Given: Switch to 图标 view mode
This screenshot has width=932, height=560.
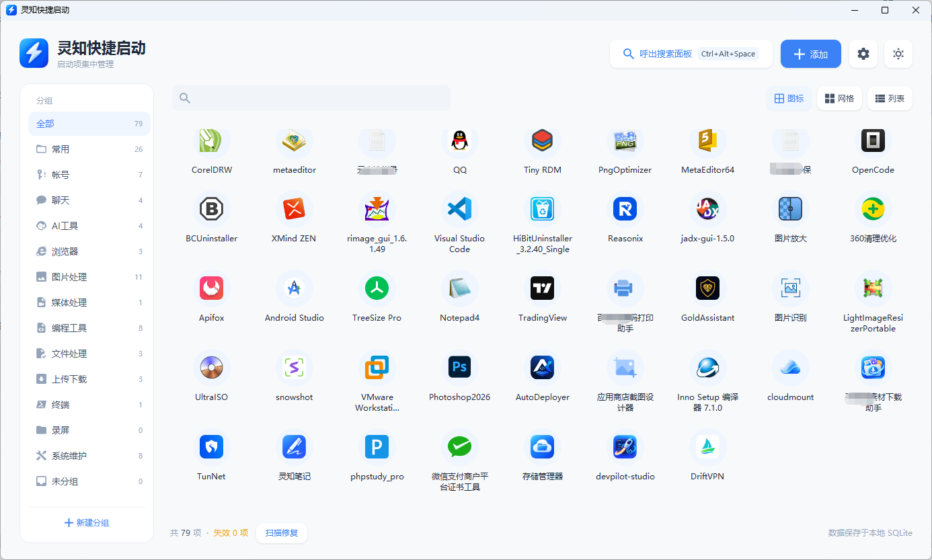Looking at the screenshot, I should click(789, 99).
